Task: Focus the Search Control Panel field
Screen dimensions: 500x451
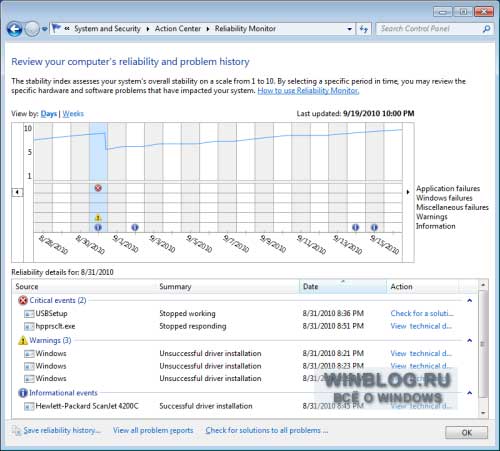Action: coord(430,29)
